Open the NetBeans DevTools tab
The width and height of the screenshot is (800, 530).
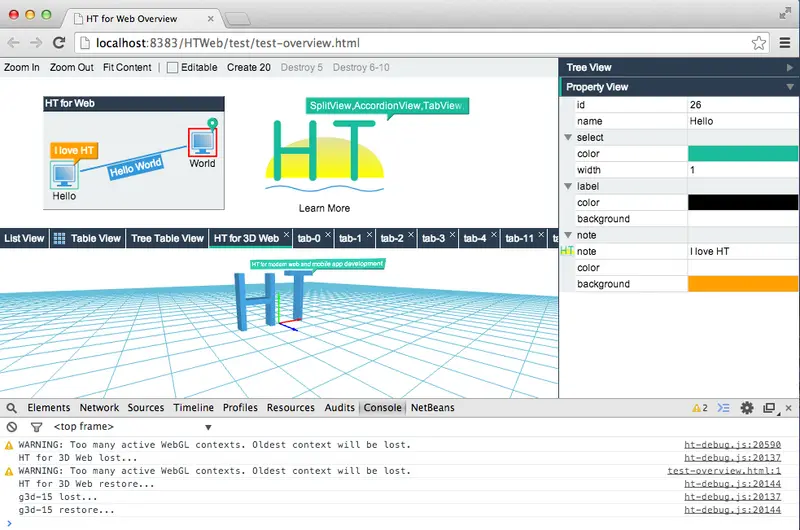(x=433, y=408)
